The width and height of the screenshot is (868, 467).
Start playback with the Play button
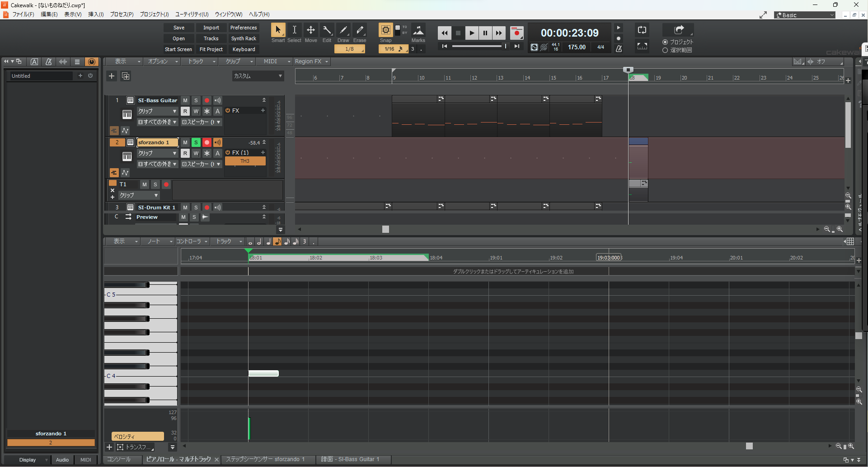[472, 33]
